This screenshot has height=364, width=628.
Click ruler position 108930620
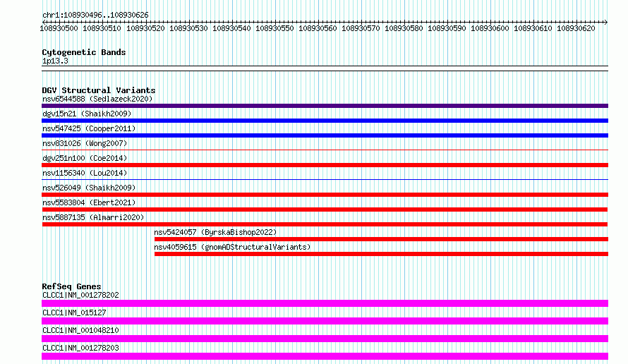(x=576, y=28)
